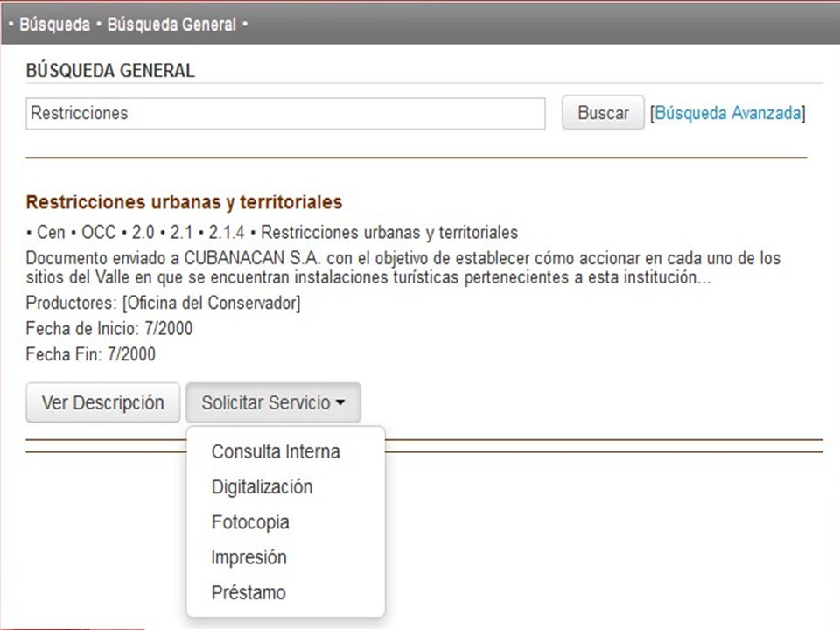Screen dimensions: 840x630
Task: Open the Restricciones urbanas y territoriales result title
Action: [x=184, y=202]
